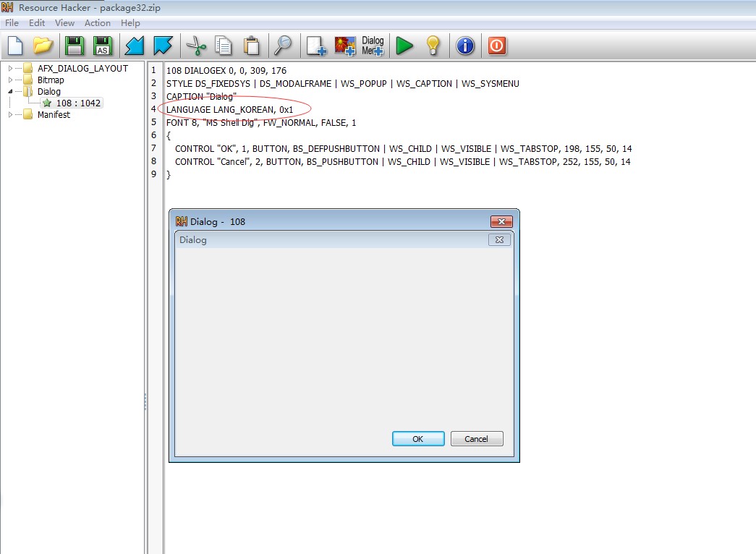Select the AFX_DIALOG_LAYOUT folder
The width and height of the screenshot is (756, 554).
tap(82, 69)
